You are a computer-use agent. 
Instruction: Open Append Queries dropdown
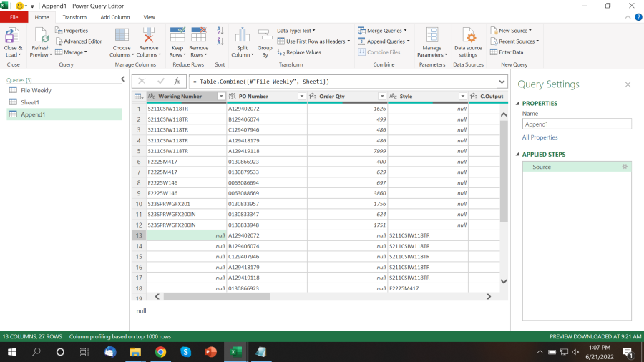(x=384, y=41)
